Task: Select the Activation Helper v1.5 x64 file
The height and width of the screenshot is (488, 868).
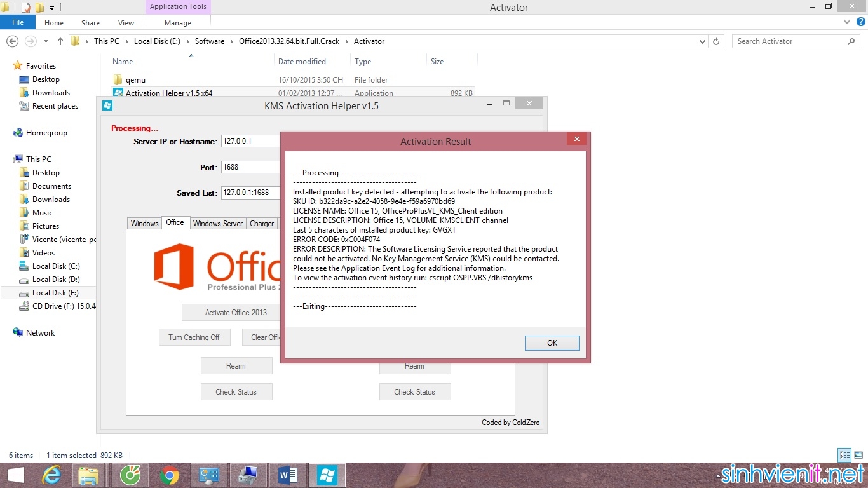Action: pyautogui.click(x=292, y=92)
